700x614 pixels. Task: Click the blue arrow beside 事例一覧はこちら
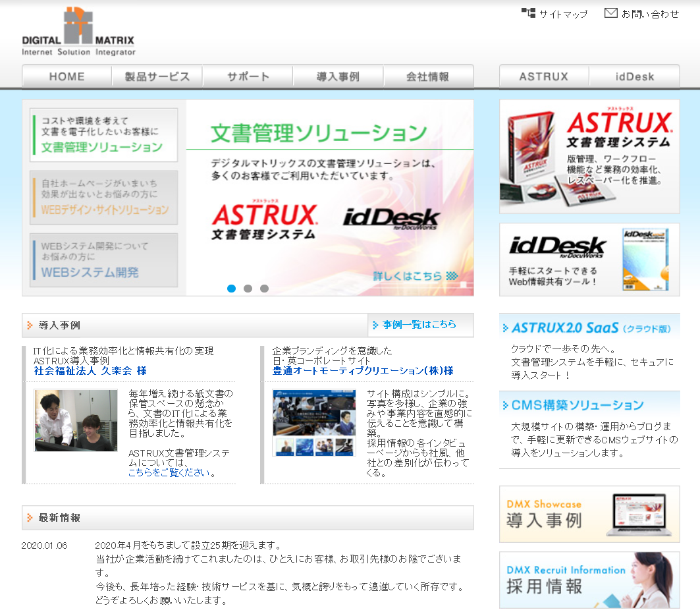click(x=375, y=325)
